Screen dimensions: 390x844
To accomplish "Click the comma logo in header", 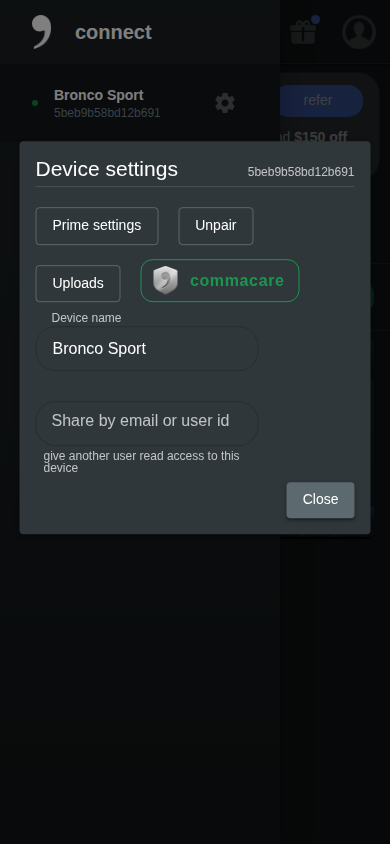I will (x=42, y=32).
